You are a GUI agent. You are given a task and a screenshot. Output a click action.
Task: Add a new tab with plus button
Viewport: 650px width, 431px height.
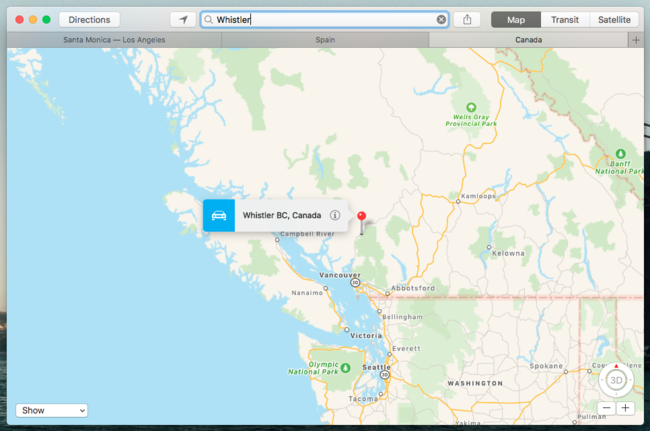(x=636, y=40)
